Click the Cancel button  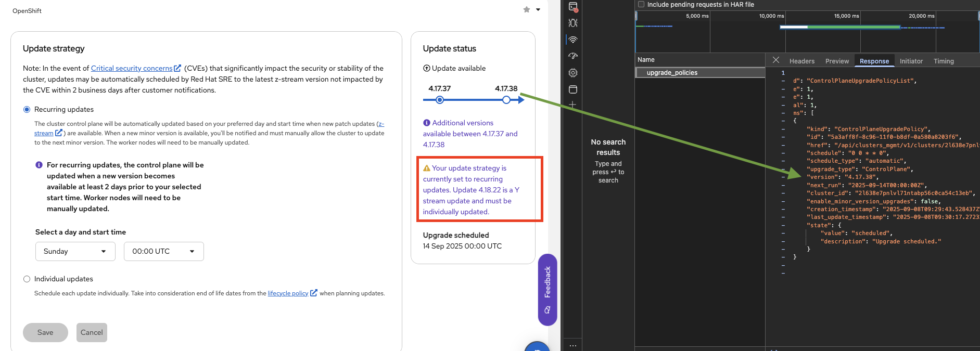pos(92,332)
